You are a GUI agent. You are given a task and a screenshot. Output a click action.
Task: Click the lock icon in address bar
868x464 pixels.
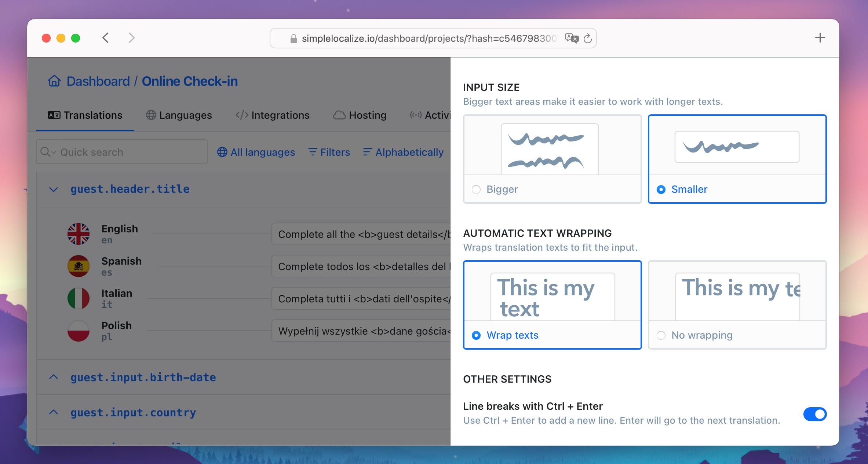point(293,38)
